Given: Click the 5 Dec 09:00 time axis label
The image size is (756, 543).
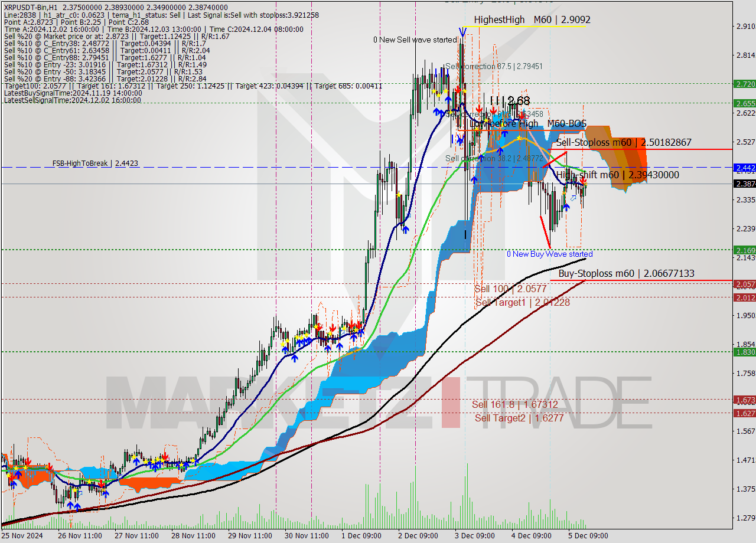Looking at the screenshot, I should tap(588, 536).
